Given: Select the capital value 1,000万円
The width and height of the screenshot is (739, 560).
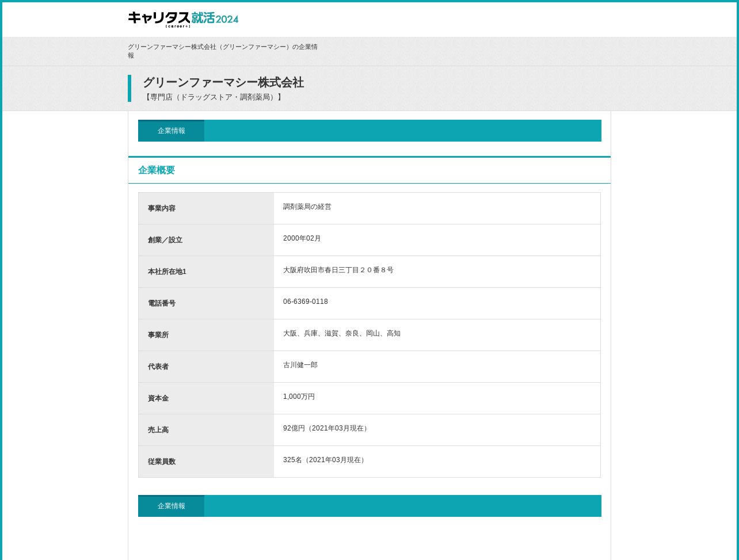Looking at the screenshot, I should 299,397.
